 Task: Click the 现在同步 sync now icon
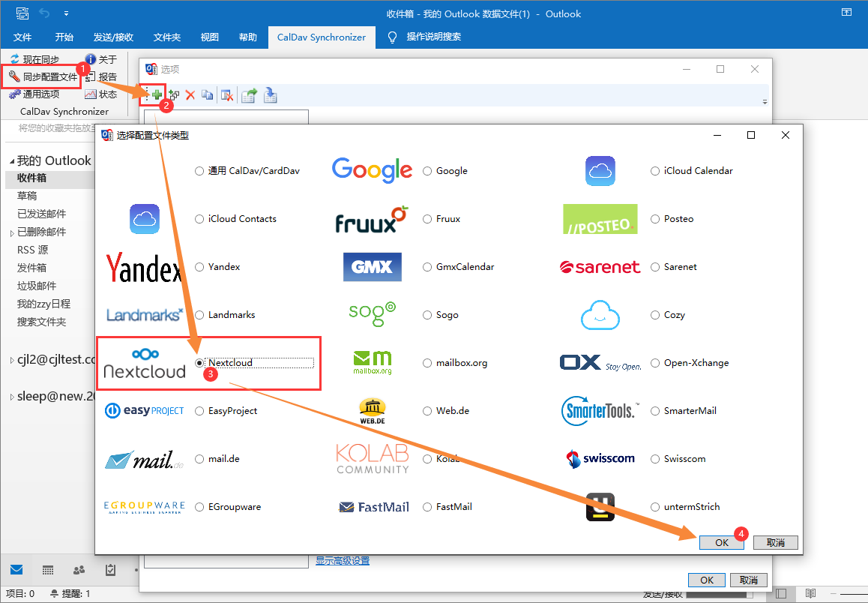[x=14, y=59]
